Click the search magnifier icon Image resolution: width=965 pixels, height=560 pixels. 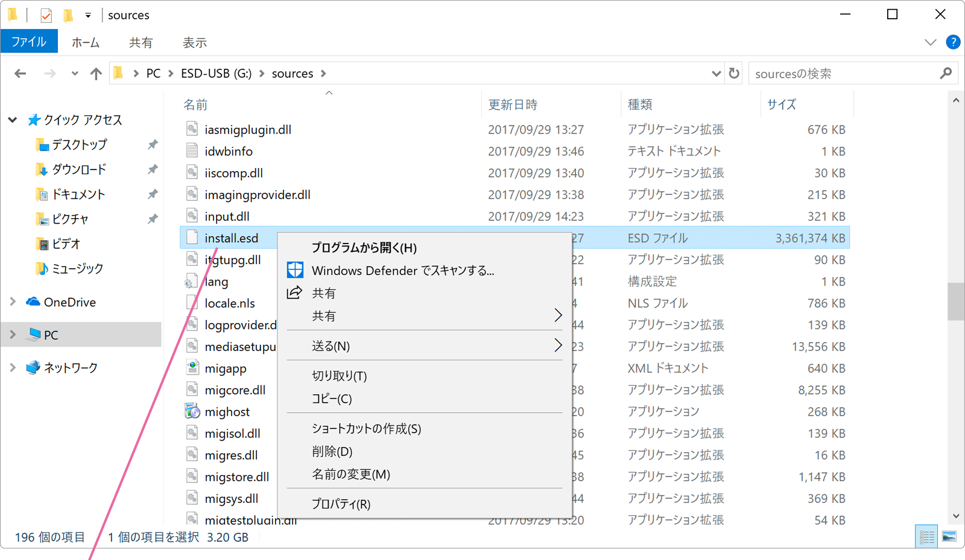[x=946, y=74]
